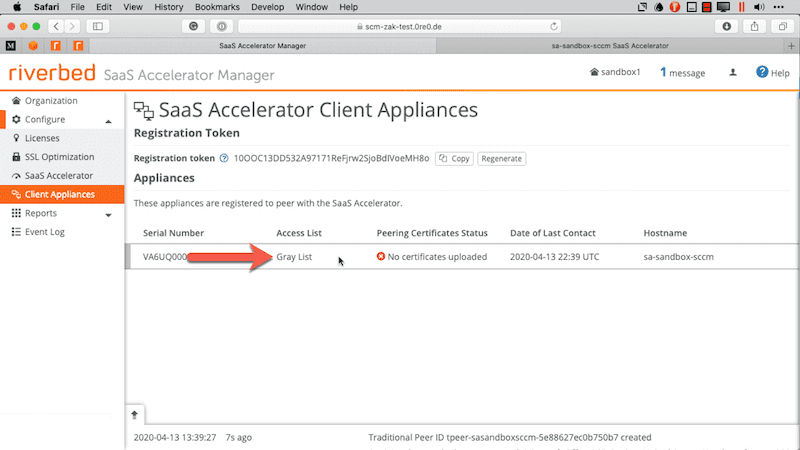Open the sandbox1 organization link
This screenshot has width=800, height=450.
coord(615,72)
